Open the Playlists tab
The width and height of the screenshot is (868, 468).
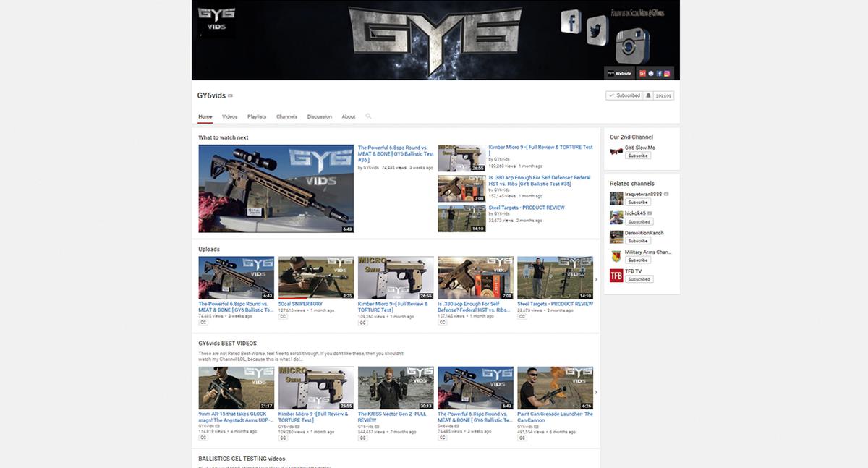[257, 116]
